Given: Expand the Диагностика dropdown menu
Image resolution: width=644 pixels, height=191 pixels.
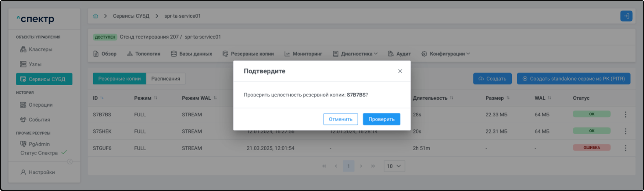Looking at the screenshot, I should [x=355, y=54].
